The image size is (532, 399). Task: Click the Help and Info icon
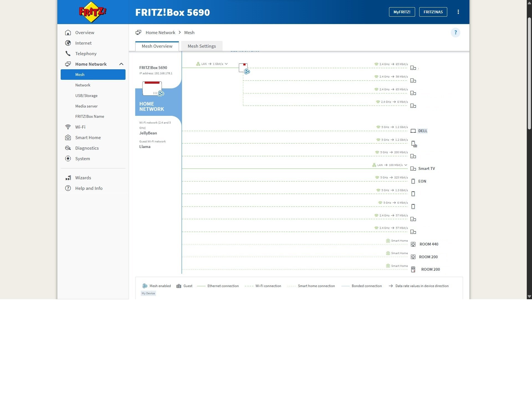(x=68, y=188)
